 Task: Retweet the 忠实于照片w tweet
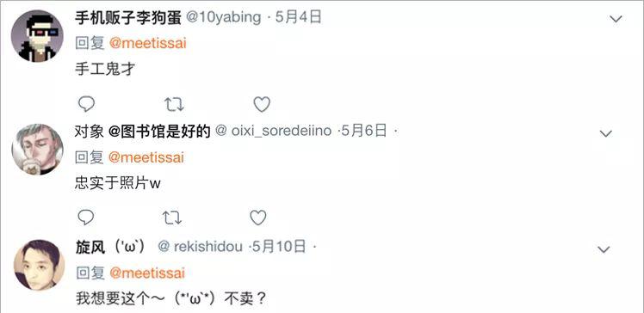[x=172, y=218]
